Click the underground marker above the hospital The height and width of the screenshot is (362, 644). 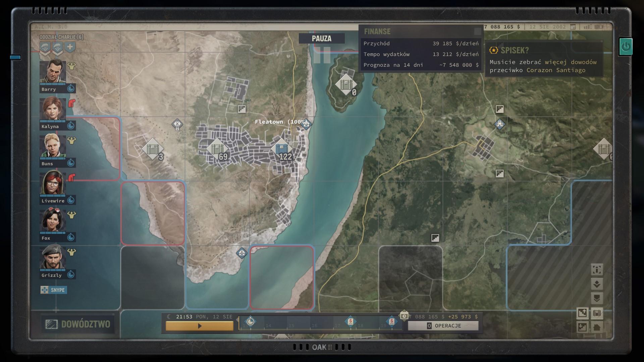click(500, 109)
